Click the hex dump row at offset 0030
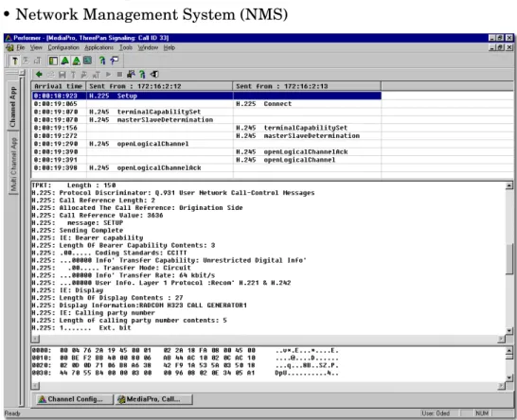The width and height of the screenshot is (517, 420). tap(186, 374)
